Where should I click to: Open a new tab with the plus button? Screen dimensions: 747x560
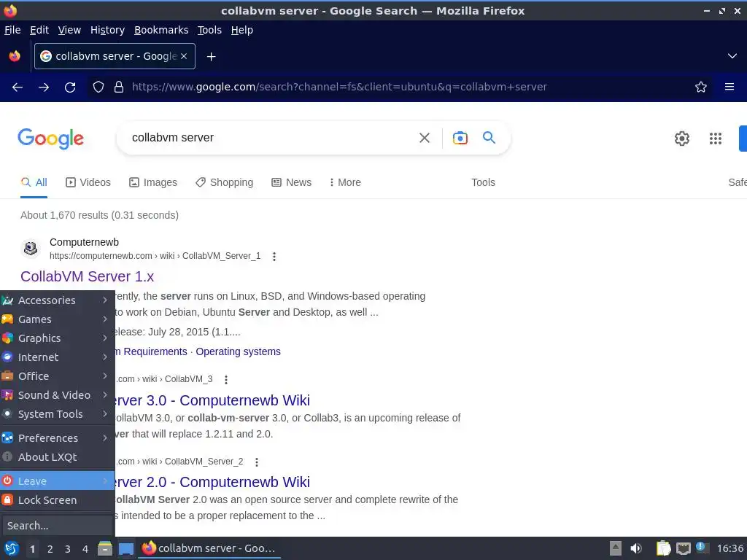tap(211, 57)
